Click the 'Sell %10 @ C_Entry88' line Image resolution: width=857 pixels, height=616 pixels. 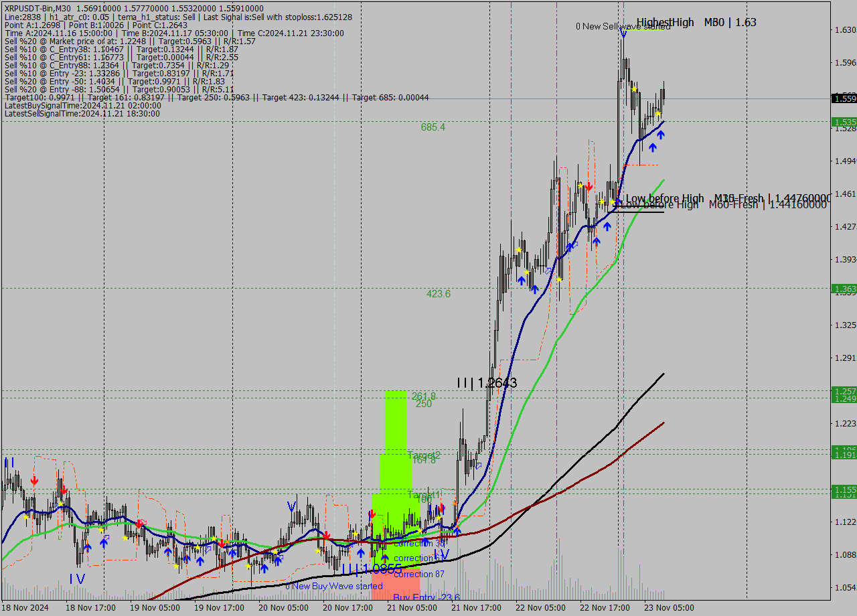[x=116, y=65]
